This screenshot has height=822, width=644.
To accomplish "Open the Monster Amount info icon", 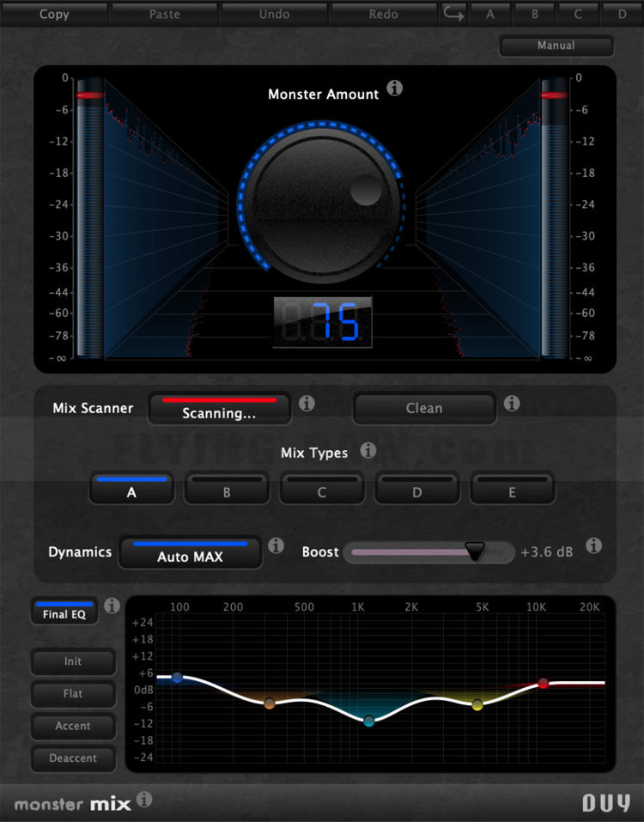I will click(x=395, y=88).
